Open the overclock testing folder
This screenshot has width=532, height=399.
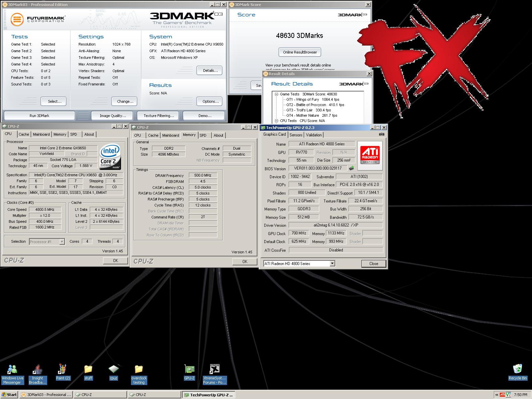(139, 374)
